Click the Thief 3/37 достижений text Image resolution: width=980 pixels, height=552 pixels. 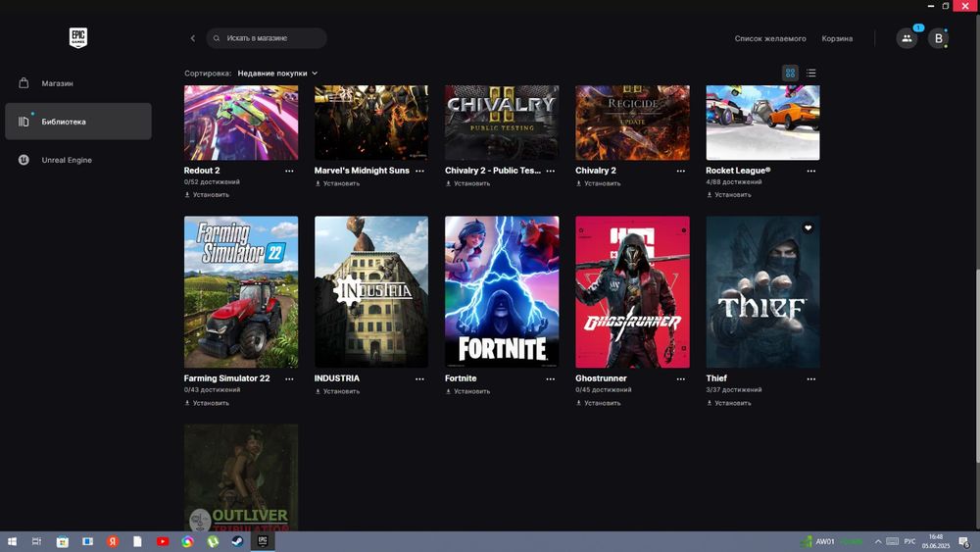(734, 390)
